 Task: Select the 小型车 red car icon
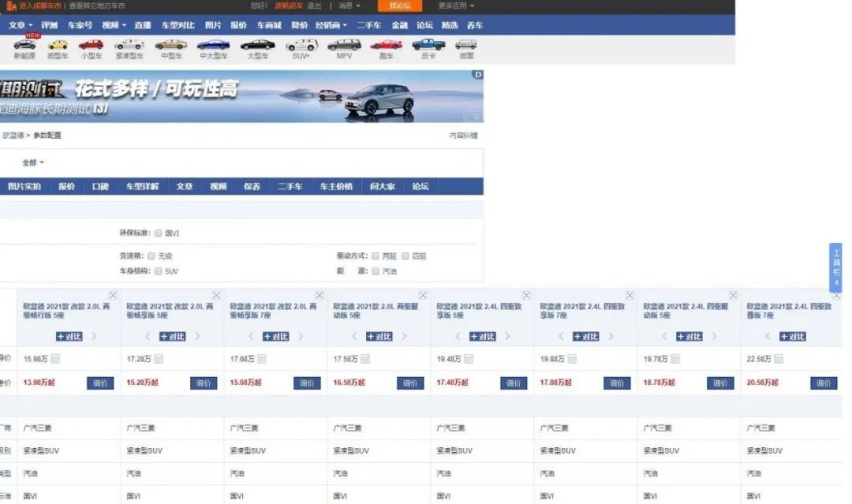click(91, 45)
